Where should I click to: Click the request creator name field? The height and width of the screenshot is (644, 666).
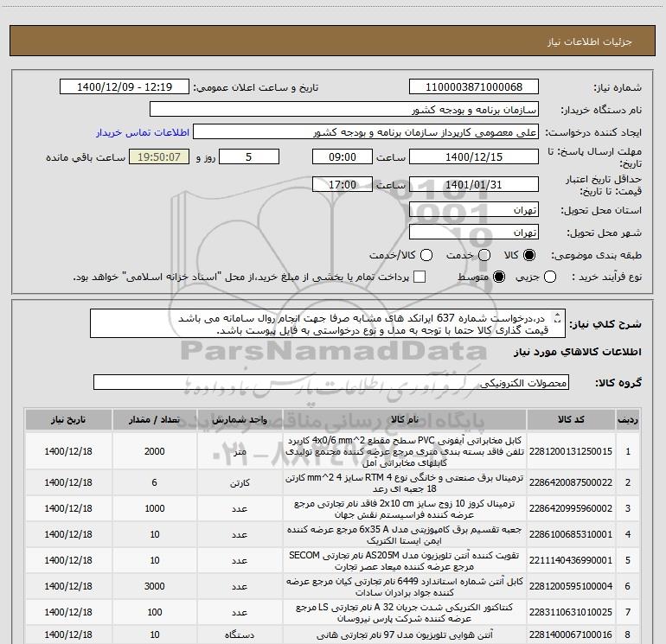[366, 132]
